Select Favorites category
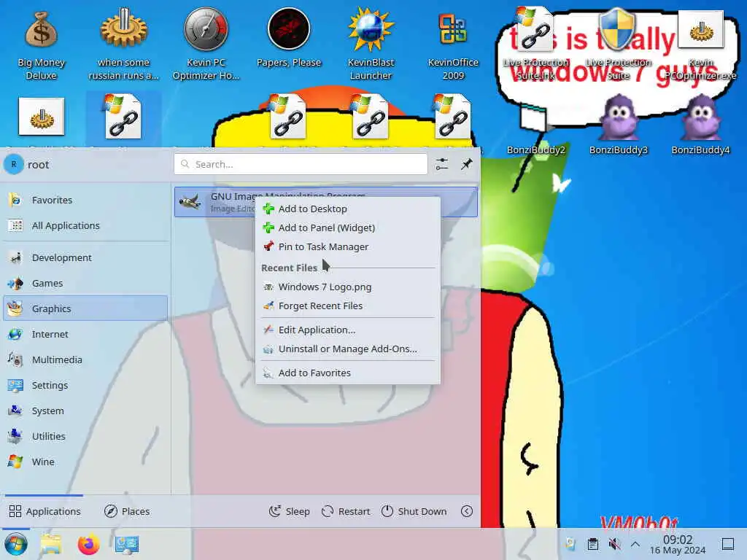Image resolution: width=747 pixels, height=560 pixels. (86, 200)
